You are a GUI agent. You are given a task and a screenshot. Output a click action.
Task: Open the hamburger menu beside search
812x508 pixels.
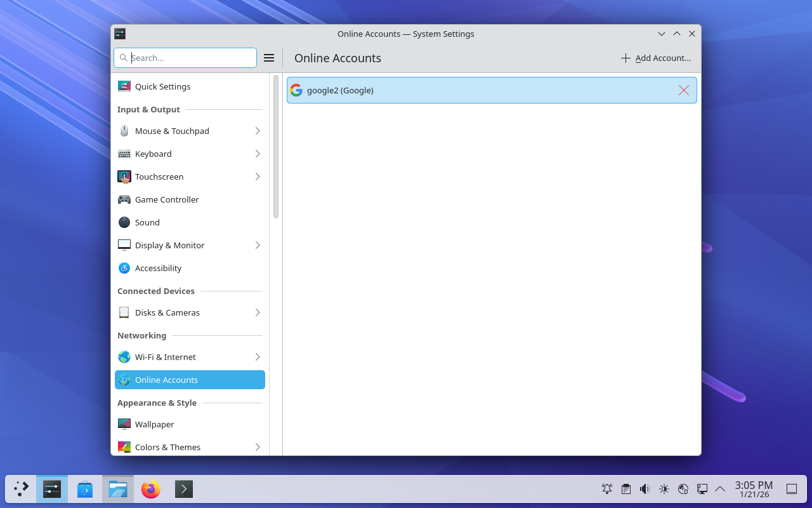pos(269,58)
